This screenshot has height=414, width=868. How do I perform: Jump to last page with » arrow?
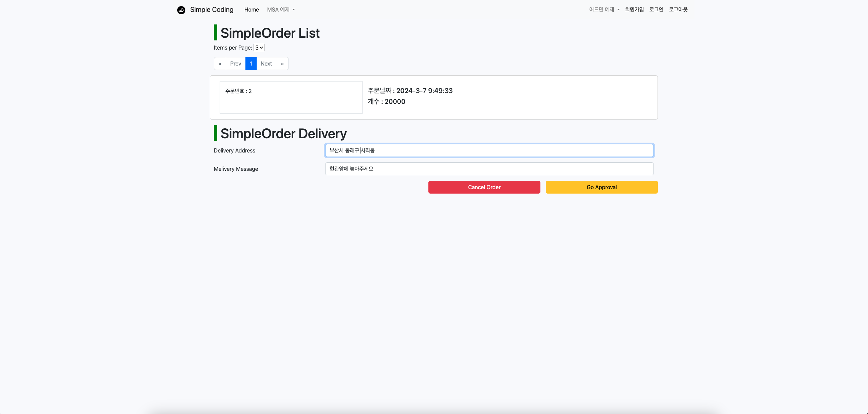282,64
